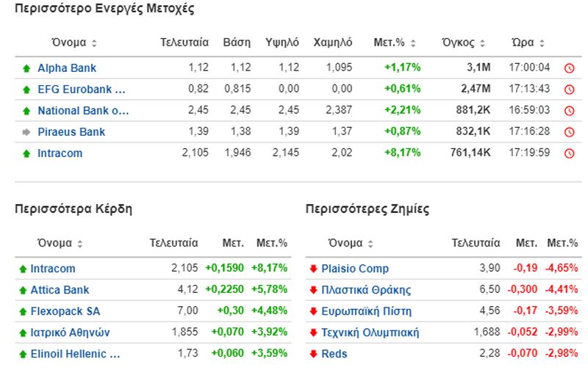Open Ιατρικό Αθηνών stock link
Image resolution: width=588 pixels, height=370 pixels.
click(70, 333)
